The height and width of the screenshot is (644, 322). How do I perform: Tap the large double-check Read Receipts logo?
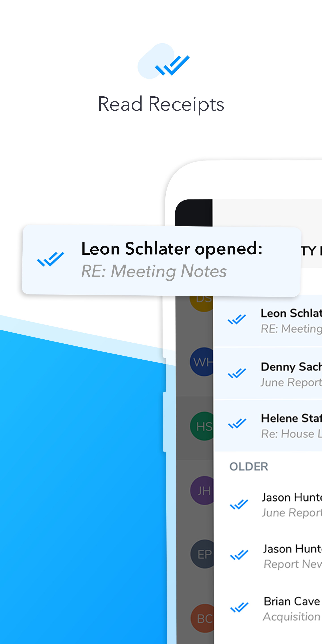point(163,61)
